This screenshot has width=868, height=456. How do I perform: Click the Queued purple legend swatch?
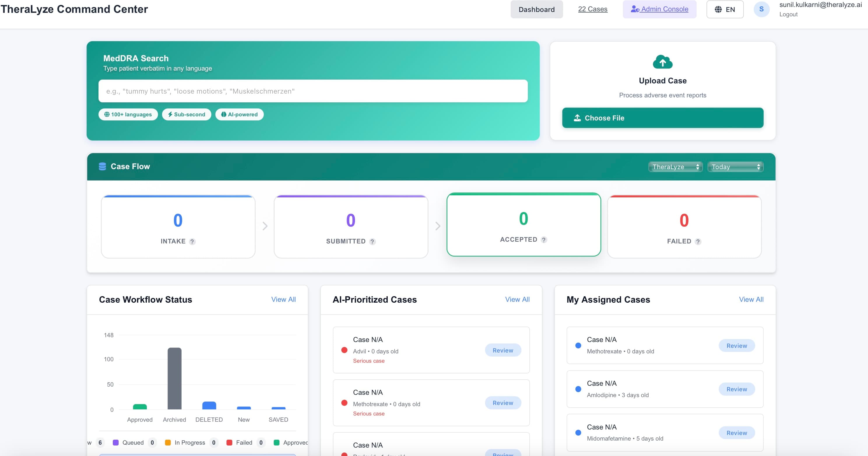click(116, 443)
